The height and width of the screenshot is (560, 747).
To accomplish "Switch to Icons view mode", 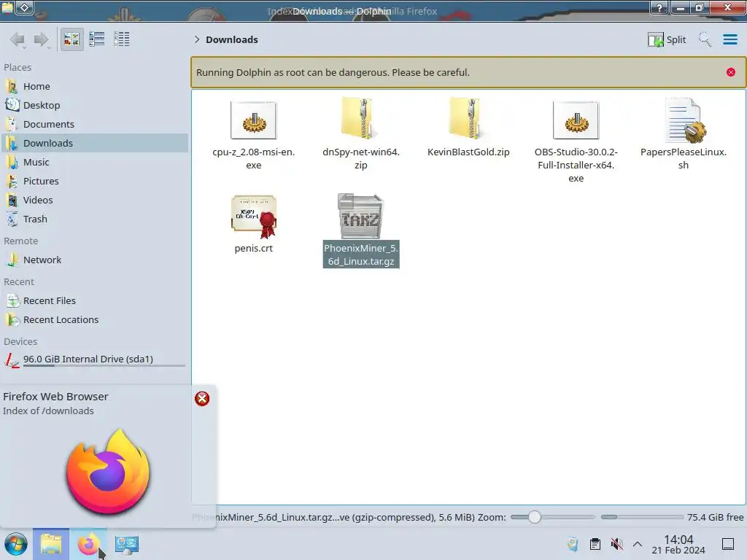I will coord(71,39).
